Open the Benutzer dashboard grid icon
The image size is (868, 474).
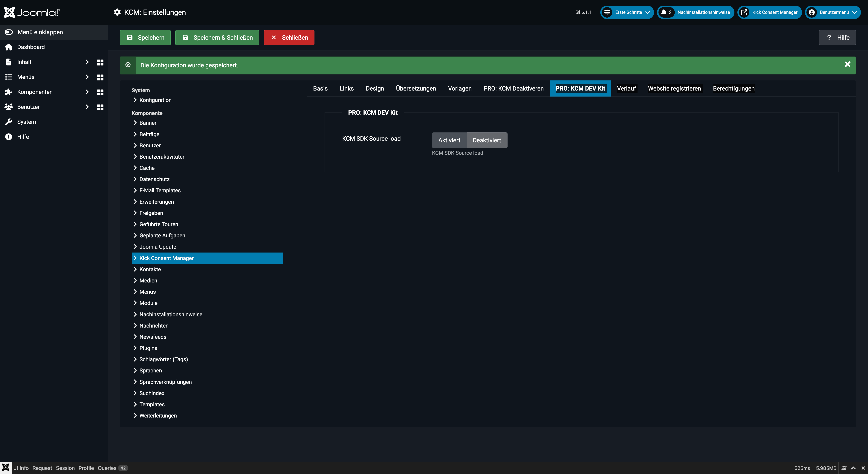coord(100,107)
